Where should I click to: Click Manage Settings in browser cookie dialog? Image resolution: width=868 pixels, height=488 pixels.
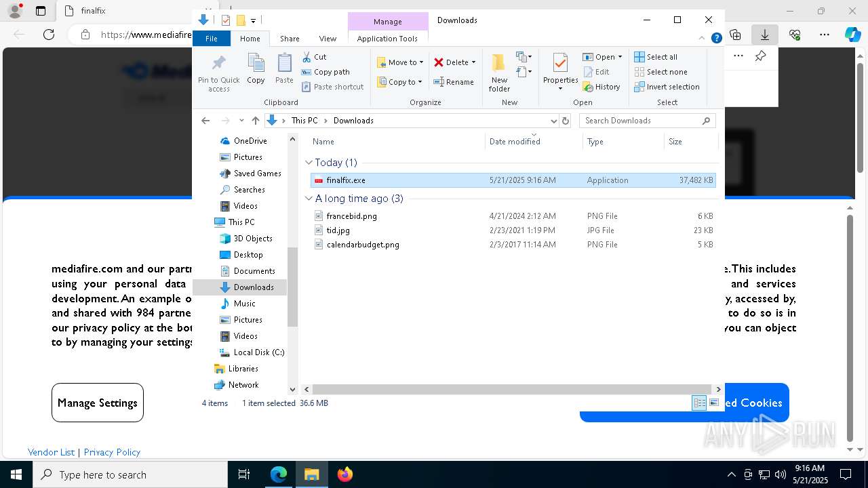[x=98, y=403]
